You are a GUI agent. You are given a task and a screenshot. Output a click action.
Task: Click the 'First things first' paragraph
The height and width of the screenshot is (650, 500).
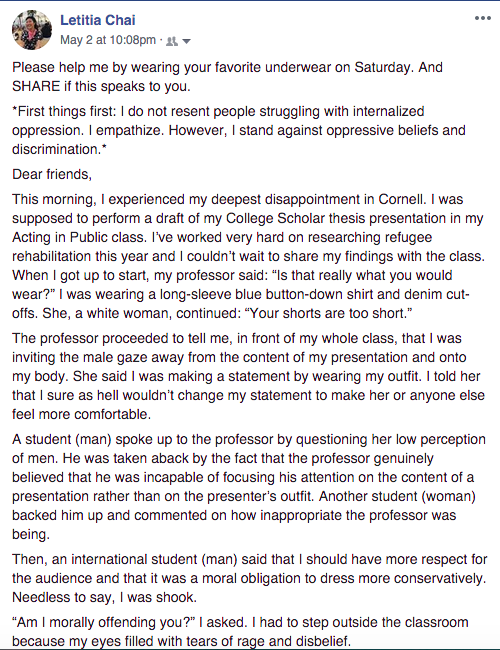[x=239, y=130]
